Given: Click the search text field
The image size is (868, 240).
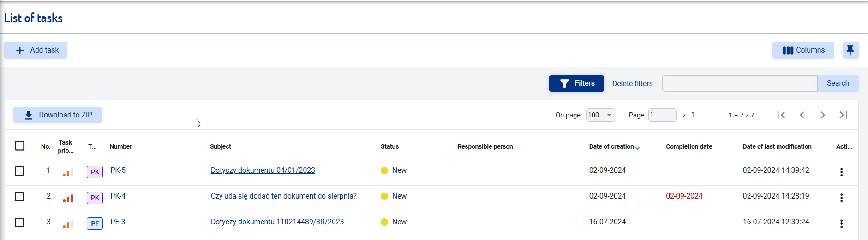Looking at the screenshot, I should click(x=739, y=83).
